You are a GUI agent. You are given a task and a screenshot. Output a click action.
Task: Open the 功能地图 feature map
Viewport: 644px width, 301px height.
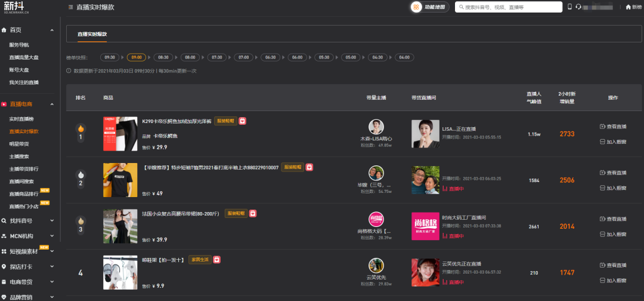[x=429, y=7]
